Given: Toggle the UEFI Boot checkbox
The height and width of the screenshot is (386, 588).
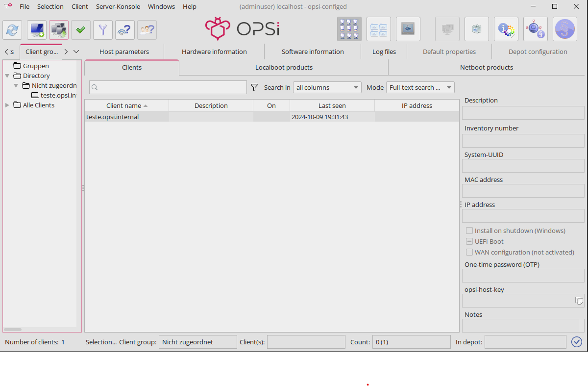Looking at the screenshot, I should (x=469, y=241).
